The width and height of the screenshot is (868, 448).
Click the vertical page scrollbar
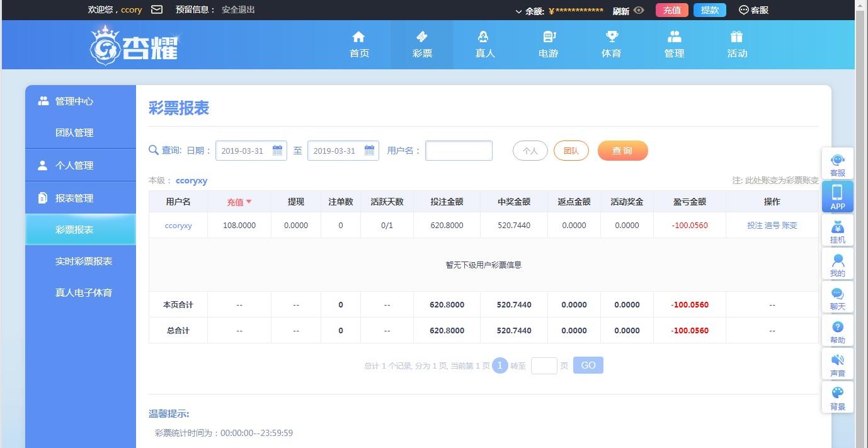861,224
